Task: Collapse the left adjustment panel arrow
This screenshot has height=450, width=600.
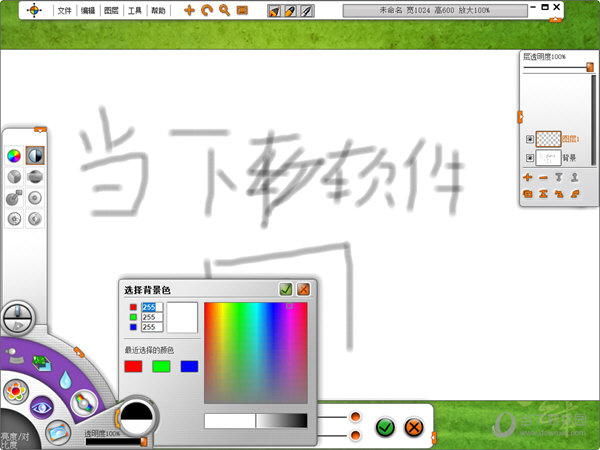Action: [40, 130]
